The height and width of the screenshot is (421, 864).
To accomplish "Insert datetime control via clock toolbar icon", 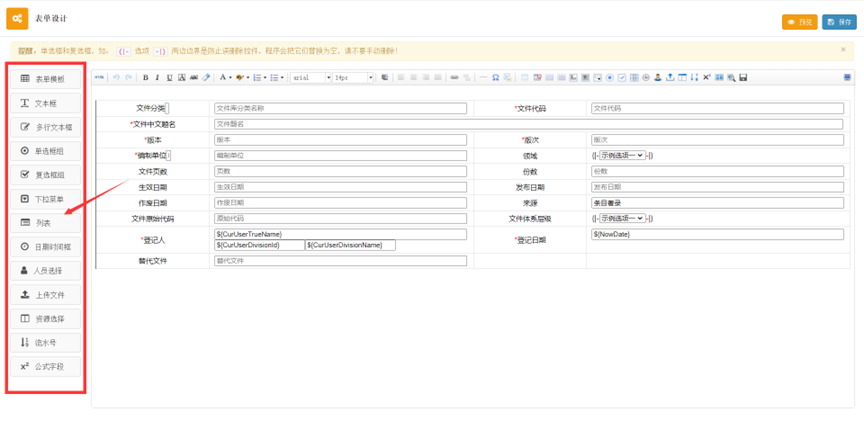I will [646, 78].
